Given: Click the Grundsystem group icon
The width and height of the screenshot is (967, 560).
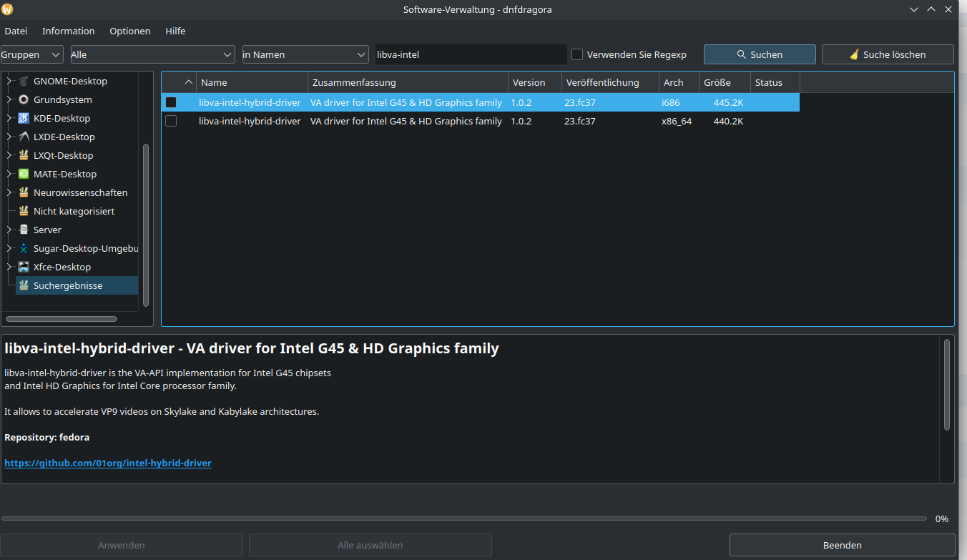Looking at the screenshot, I should click(24, 99).
